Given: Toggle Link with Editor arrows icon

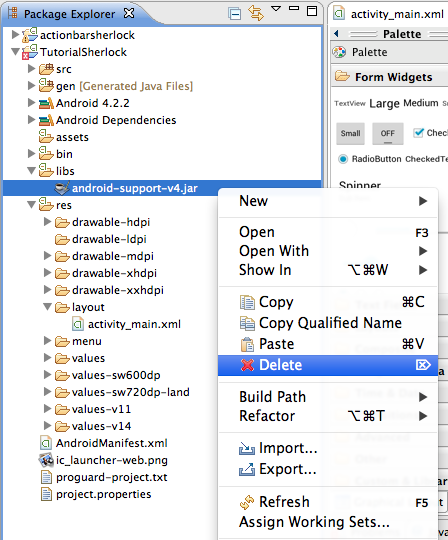Looking at the screenshot, I should pyautogui.click(x=256, y=13).
